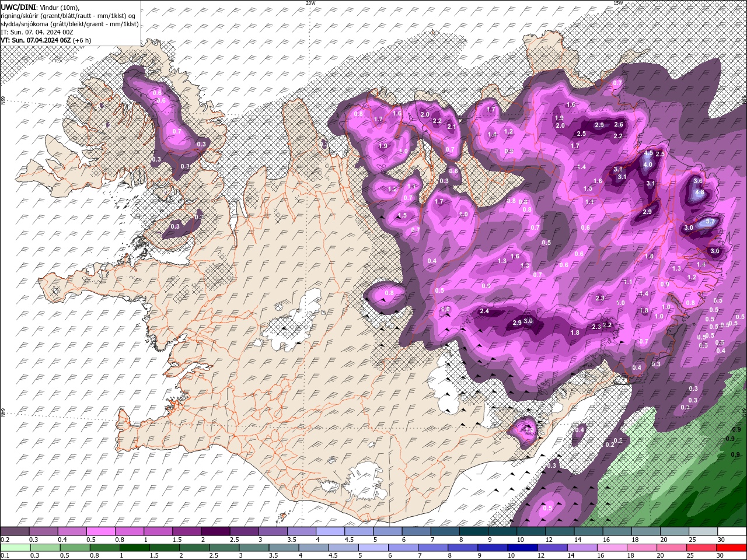Click the VT Sun. 07.04.2024 06Z line
This screenshot has width=747, height=560.
coord(46,40)
